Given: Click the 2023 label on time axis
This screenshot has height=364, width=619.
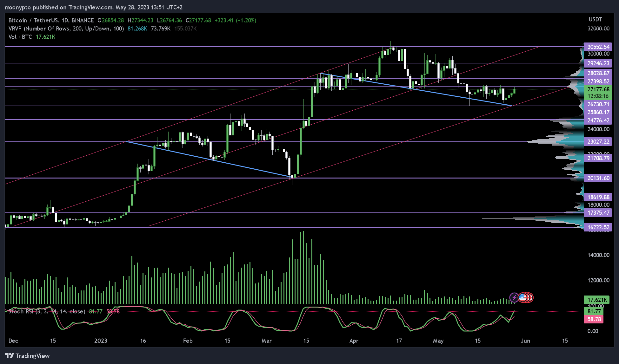Looking at the screenshot, I should (101, 341).
